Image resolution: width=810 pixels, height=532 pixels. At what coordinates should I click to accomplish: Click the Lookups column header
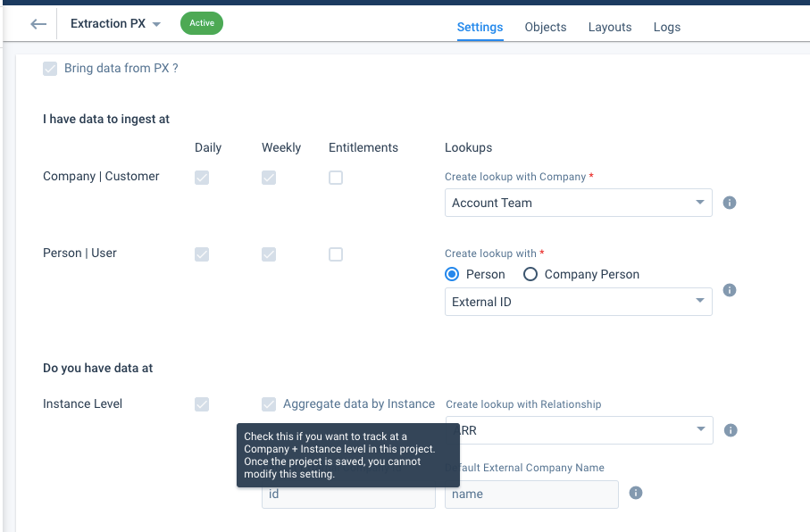pos(469,147)
